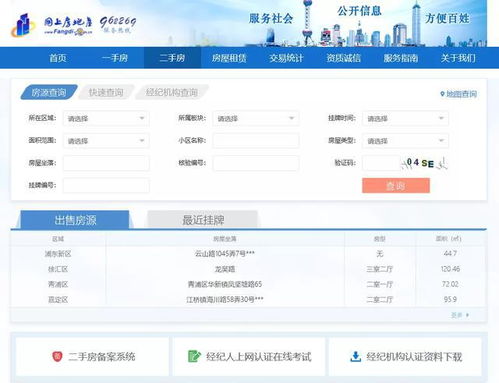The width and height of the screenshot is (499, 383).
Task: Click the 房屋坐落 column header
Action: click(x=225, y=239)
